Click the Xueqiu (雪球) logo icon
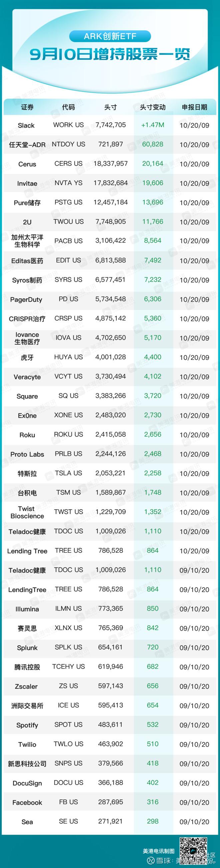The height and width of the screenshot is (868, 220). [151, 861]
